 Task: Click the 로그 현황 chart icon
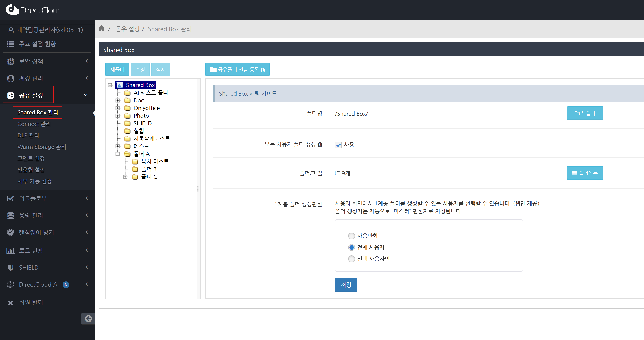(10, 250)
